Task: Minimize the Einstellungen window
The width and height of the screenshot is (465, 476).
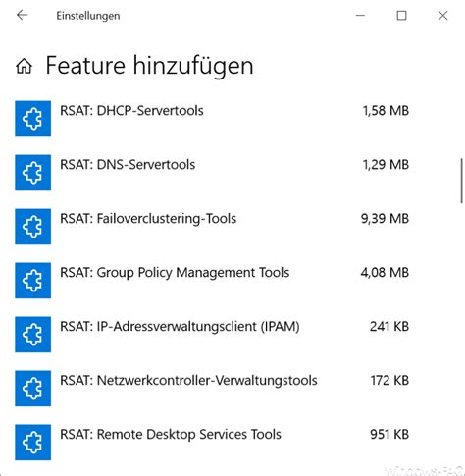Action: pos(360,16)
